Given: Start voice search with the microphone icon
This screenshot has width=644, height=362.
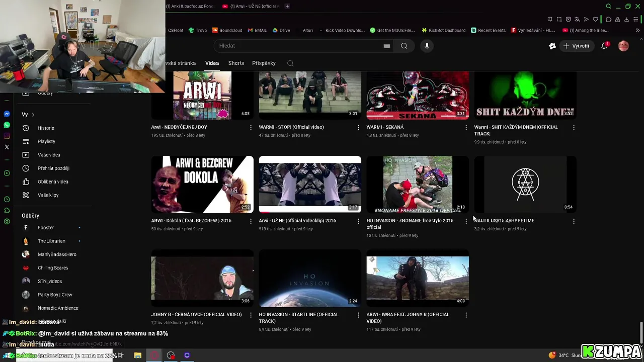Looking at the screenshot, I should click(x=427, y=46).
